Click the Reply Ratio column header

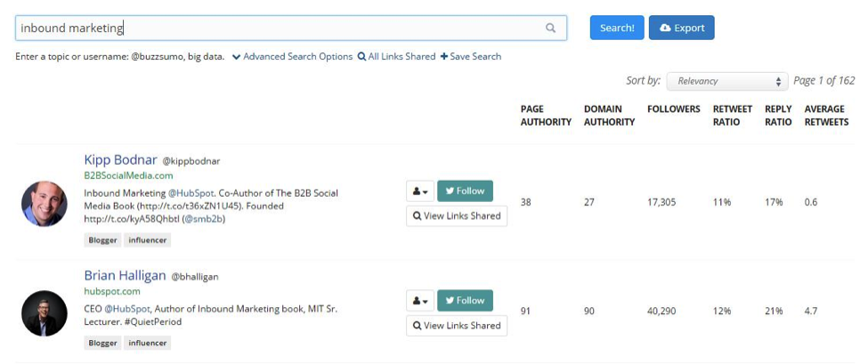tap(778, 115)
